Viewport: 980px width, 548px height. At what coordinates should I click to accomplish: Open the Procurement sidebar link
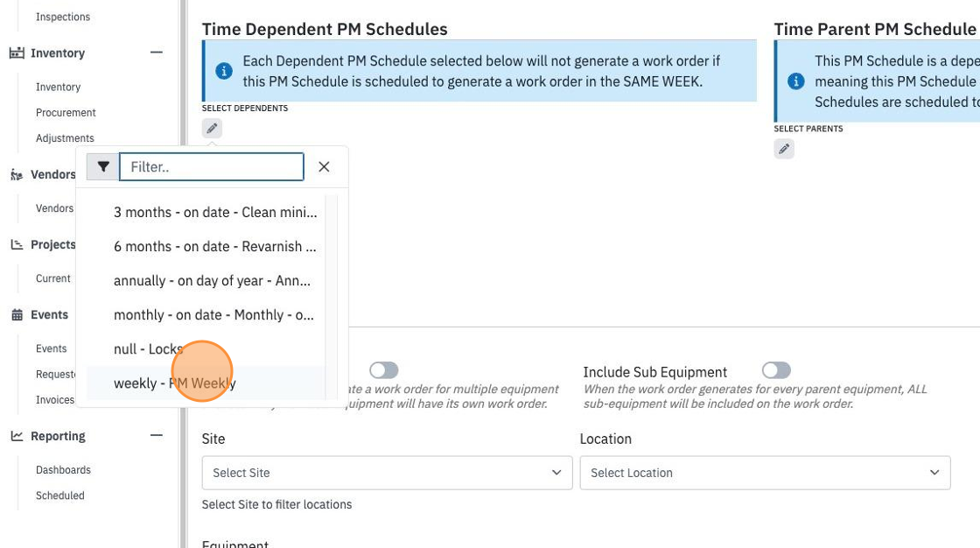[x=66, y=113]
